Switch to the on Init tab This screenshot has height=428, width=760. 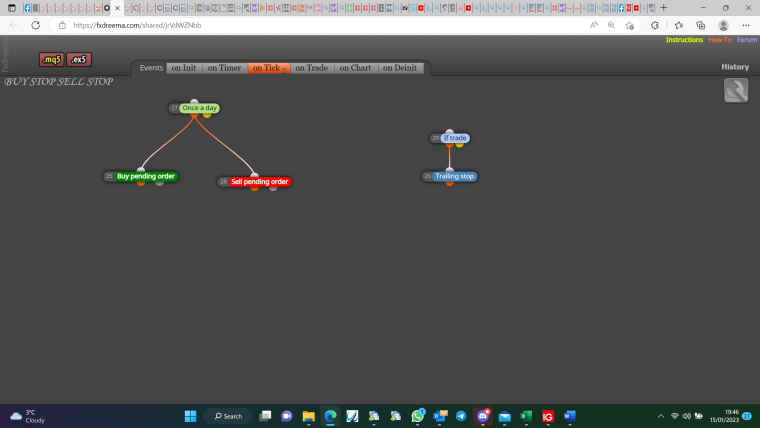[x=184, y=68]
